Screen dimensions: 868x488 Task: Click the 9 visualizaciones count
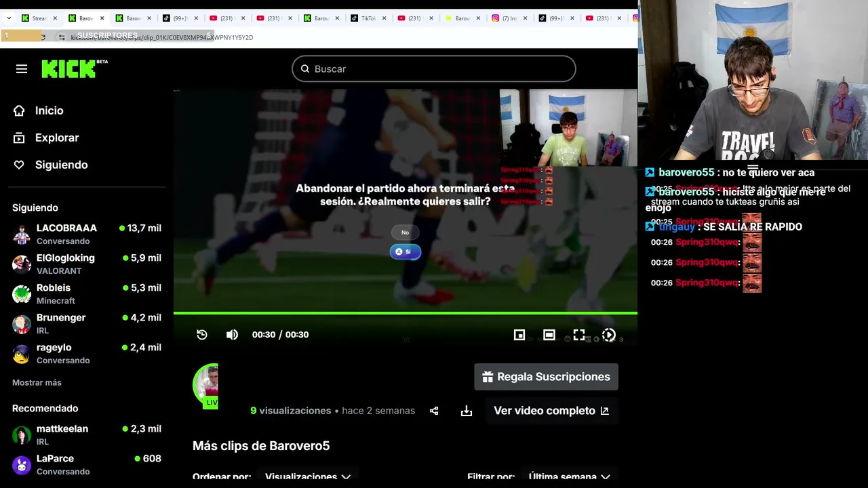(290, 411)
